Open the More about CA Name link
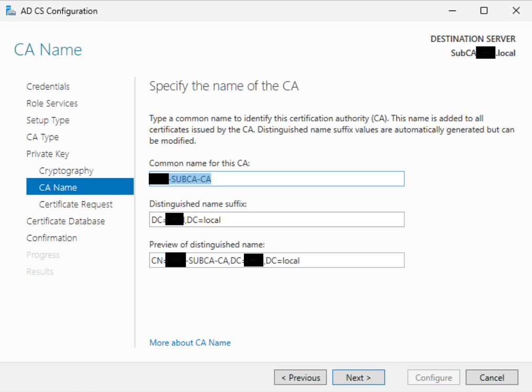The image size is (532, 392). (x=190, y=343)
